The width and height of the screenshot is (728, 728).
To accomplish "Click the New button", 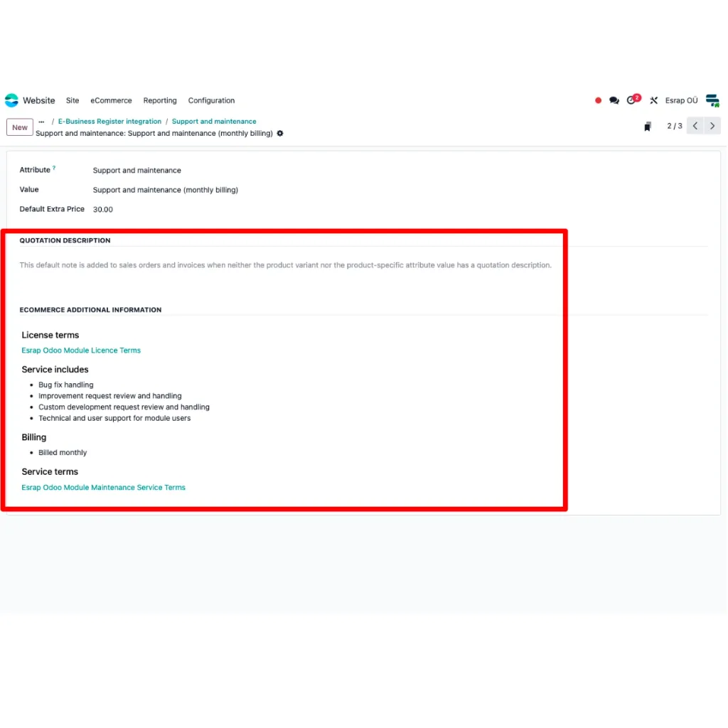I will [20, 127].
